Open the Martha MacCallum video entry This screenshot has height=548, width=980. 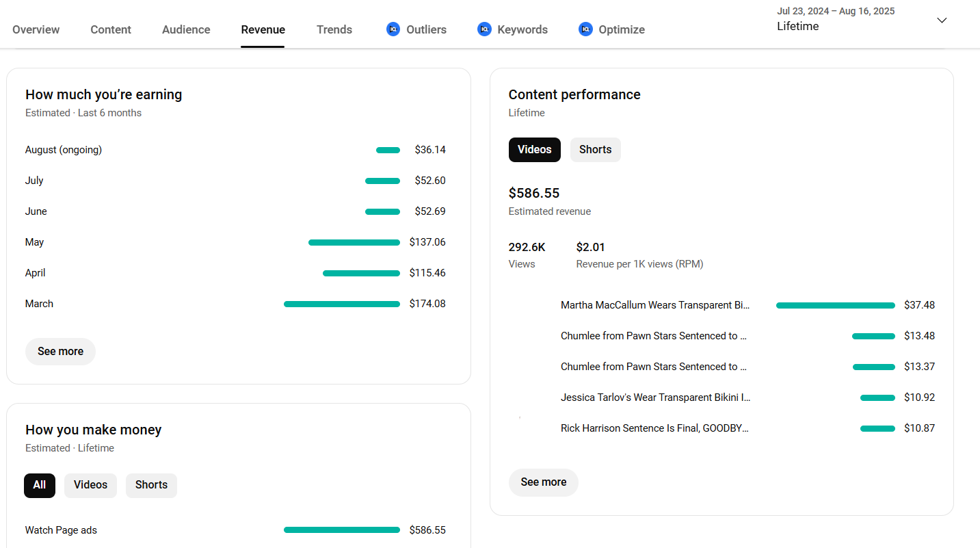654,305
